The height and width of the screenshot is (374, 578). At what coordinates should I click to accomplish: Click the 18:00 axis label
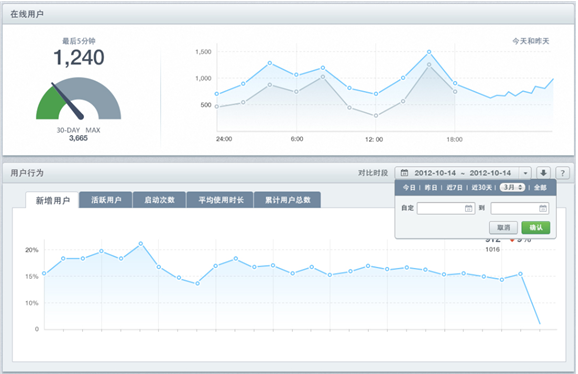(454, 139)
